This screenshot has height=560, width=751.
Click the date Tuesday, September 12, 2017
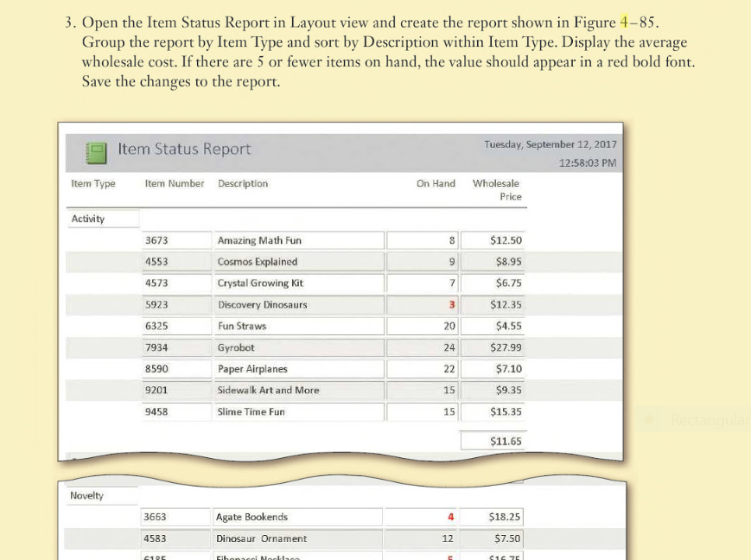[x=550, y=144]
